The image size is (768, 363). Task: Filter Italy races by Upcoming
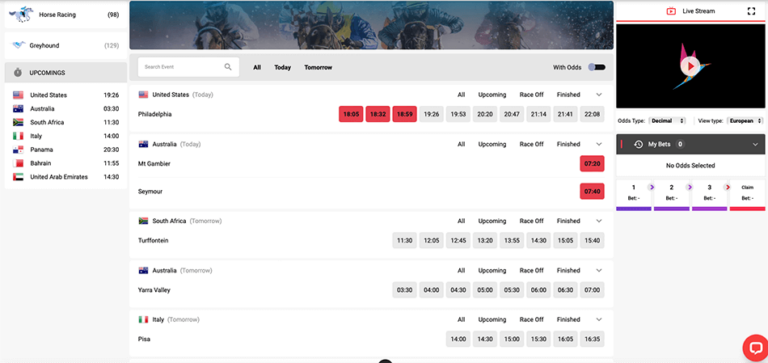pos(492,319)
